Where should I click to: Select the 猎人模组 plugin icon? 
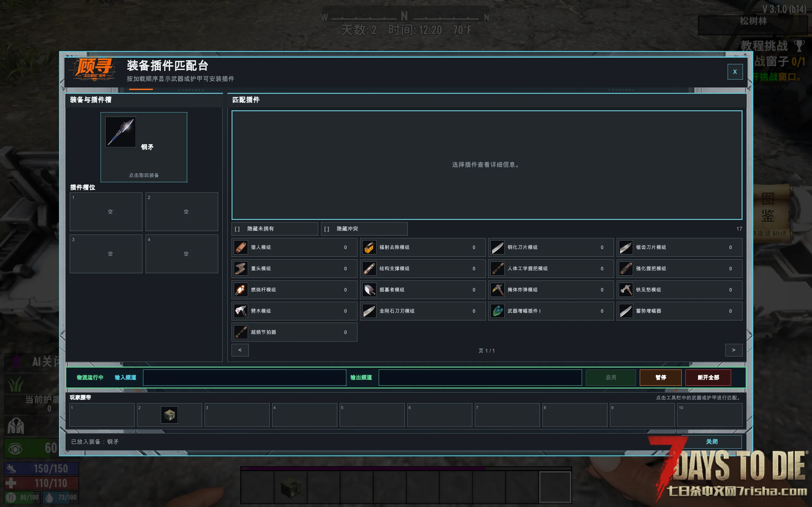click(240, 247)
